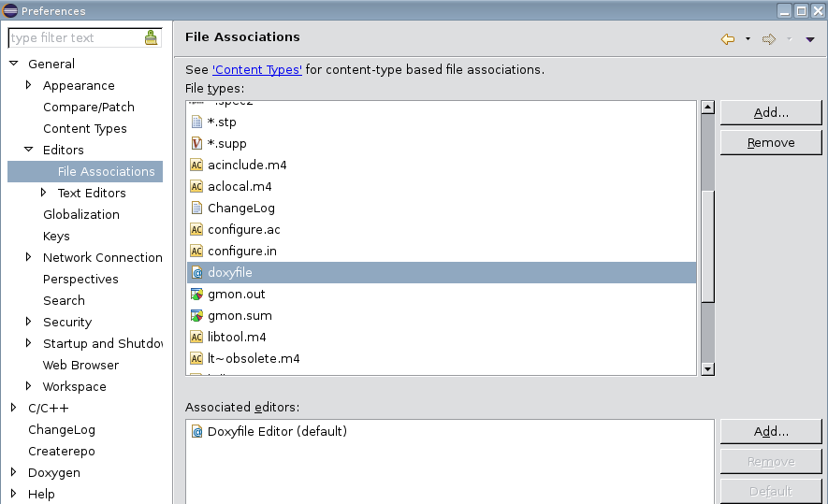Click the doxyfile file type icon
The height and width of the screenshot is (504, 828).
pos(196,273)
